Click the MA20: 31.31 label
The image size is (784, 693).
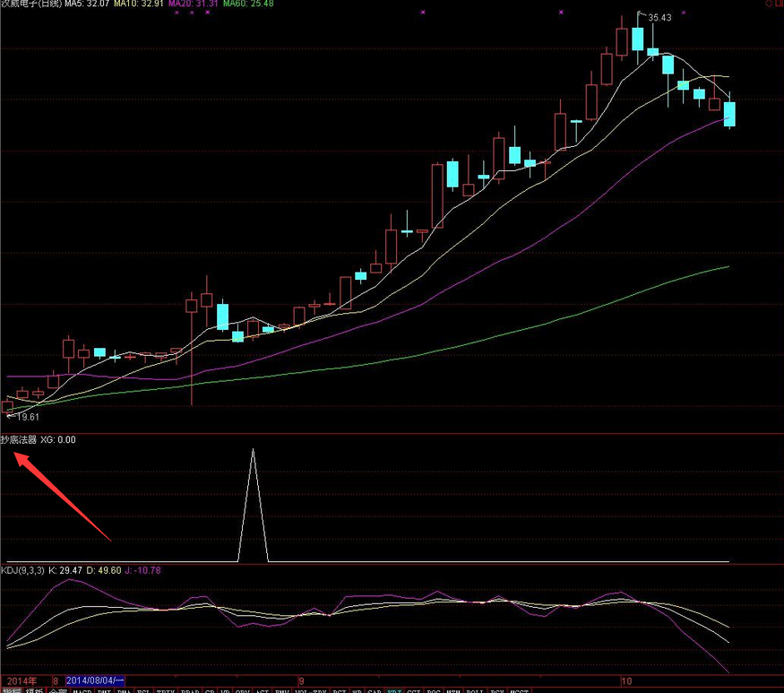click(193, 4)
